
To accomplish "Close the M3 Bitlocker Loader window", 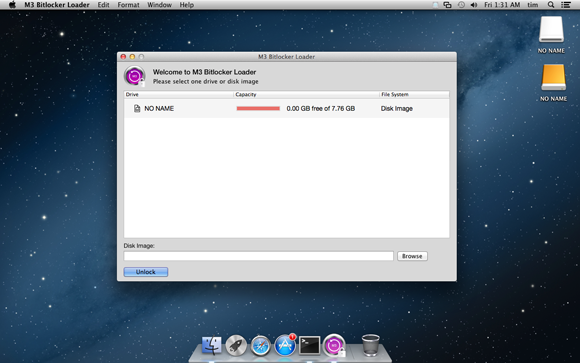I will click(x=123, y=57).
